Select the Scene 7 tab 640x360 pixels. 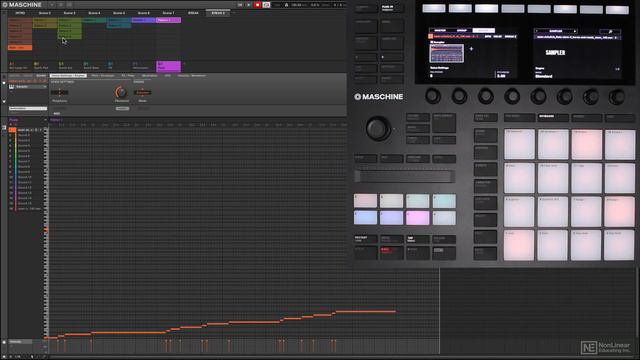[168, 13]
